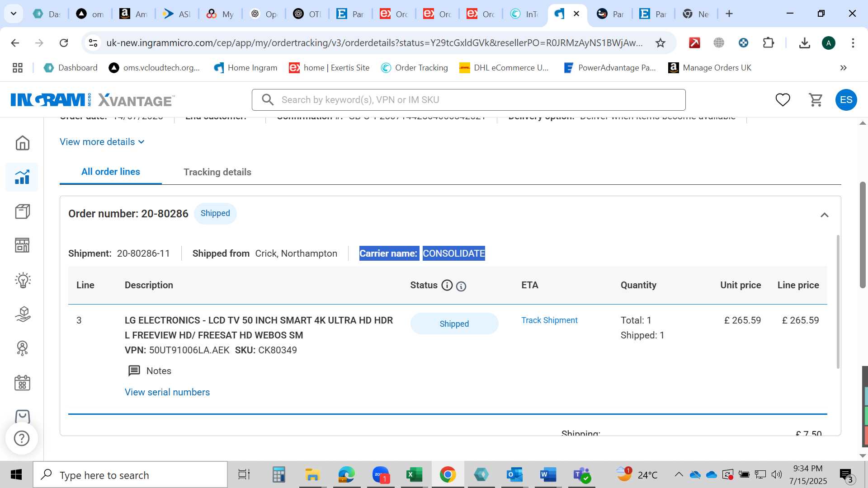This screenshot has height=488, width=868.
Task: Show hidden system tray icons
Action: pos(679,474)
